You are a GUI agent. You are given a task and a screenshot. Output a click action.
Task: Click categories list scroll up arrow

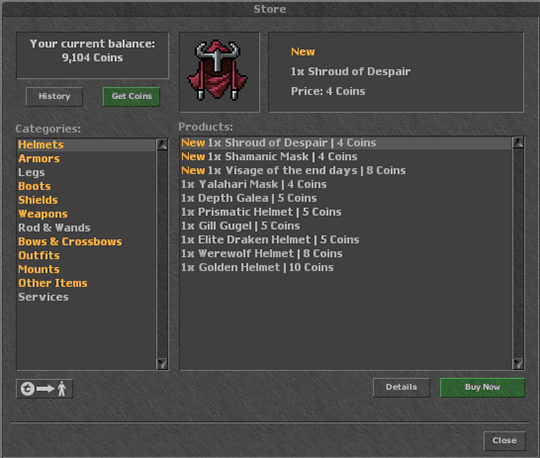coord(162,144)
